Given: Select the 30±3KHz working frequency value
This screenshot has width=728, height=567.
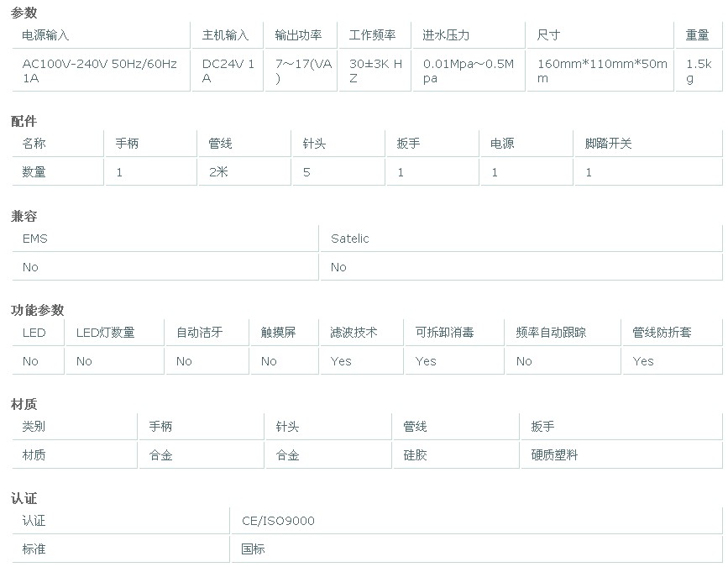Looking at the screenshot, I should coord(375,71).
